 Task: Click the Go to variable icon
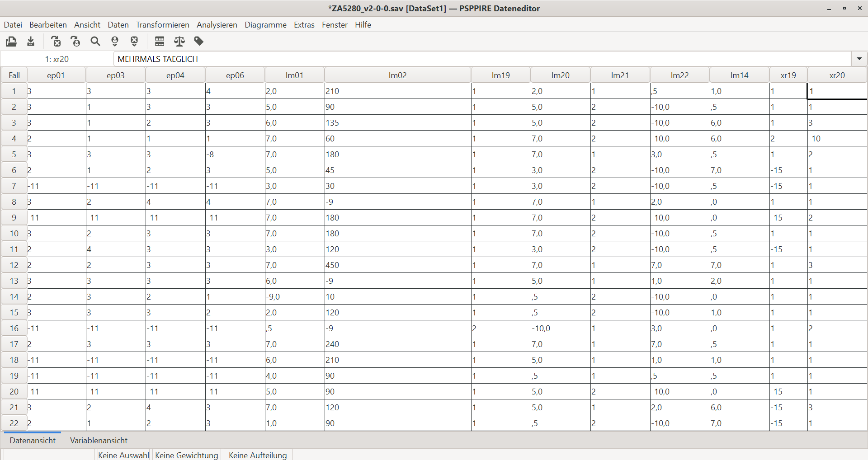click(x=56, y=42)
